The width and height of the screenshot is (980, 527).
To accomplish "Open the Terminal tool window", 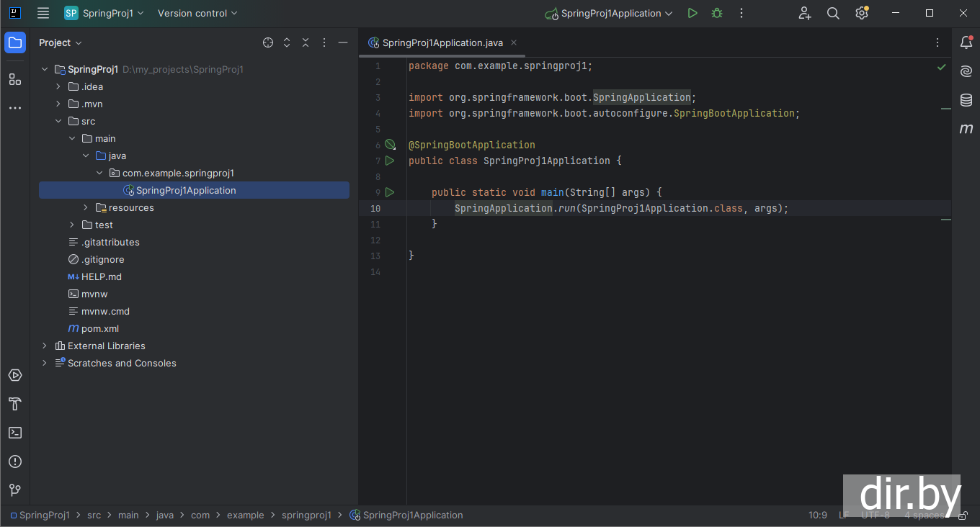I will tap(15, 433).
